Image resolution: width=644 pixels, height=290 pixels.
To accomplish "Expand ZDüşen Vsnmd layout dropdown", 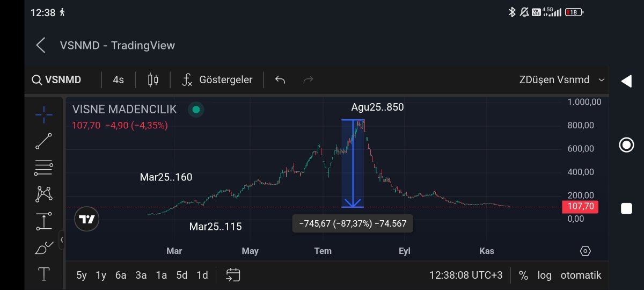I will [x=562, y=80].
